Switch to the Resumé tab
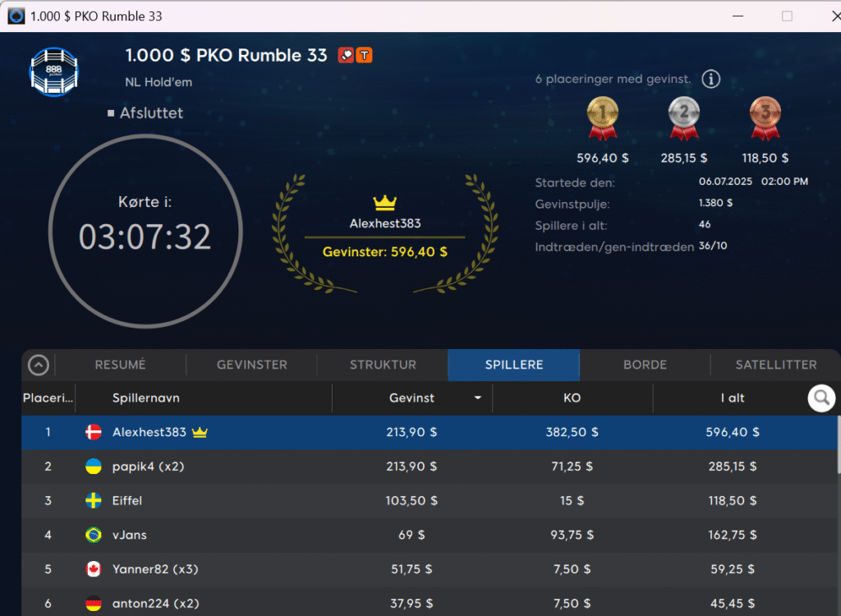Screen dimensions: 841x616 120,365
